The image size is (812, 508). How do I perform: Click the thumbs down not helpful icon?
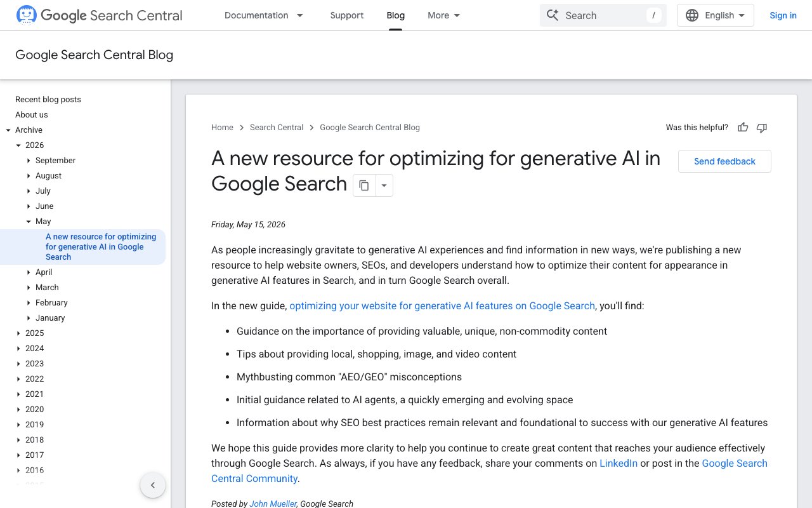click(x=762, y=128)
